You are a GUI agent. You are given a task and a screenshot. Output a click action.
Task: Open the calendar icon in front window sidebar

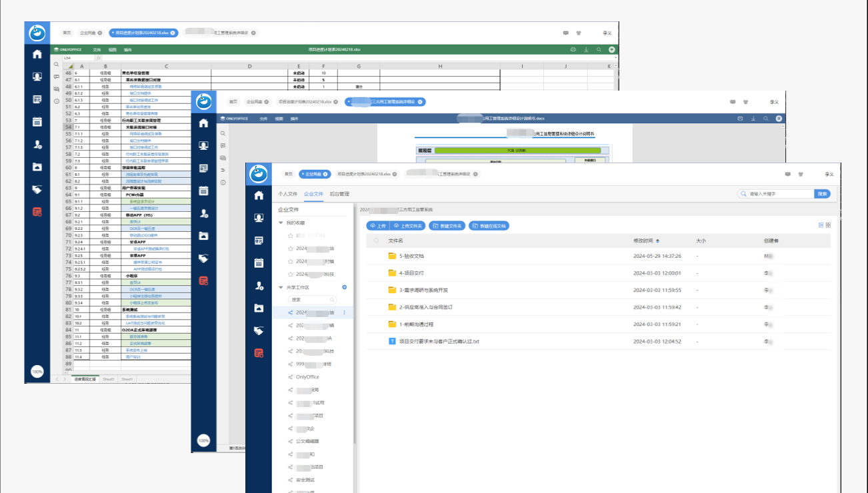[259, 263]
